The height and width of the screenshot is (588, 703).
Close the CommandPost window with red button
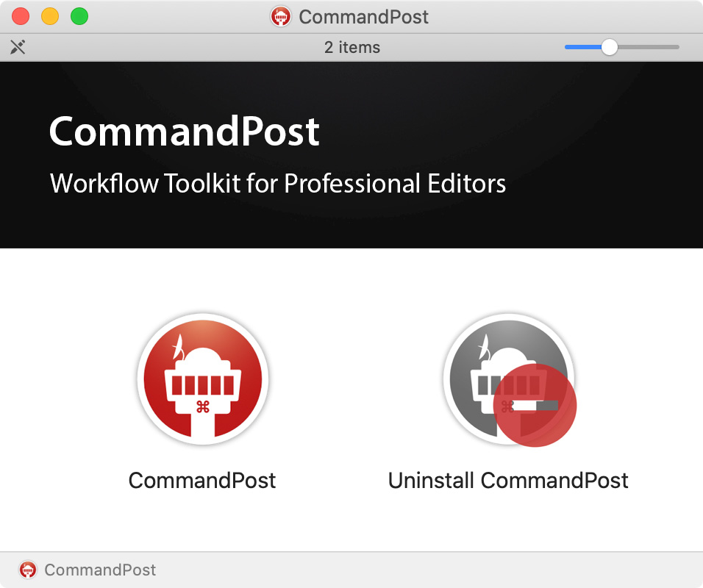21,17
